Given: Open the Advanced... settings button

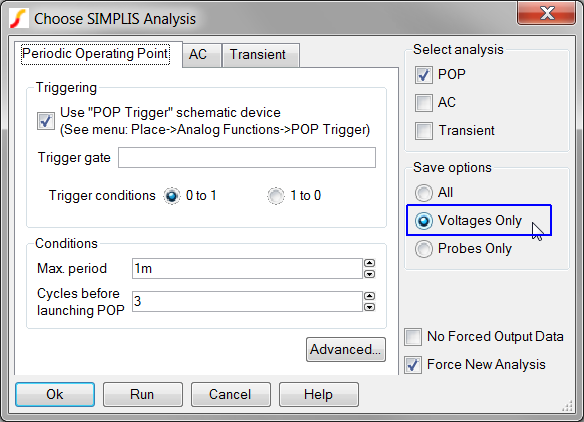Looking at the screenshot, I should point(346,349).
